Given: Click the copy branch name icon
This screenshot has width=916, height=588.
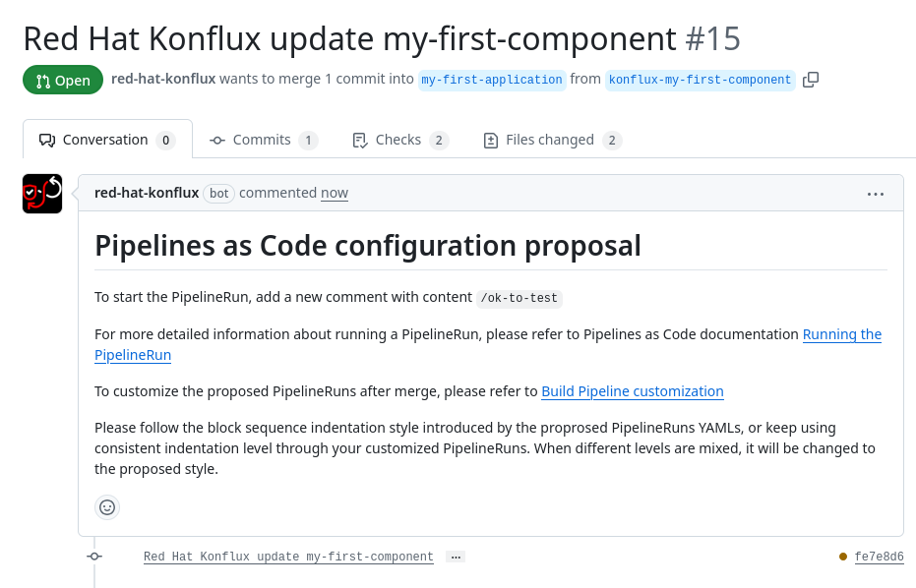Looking at the screenshot, I should tap(811, 79).
